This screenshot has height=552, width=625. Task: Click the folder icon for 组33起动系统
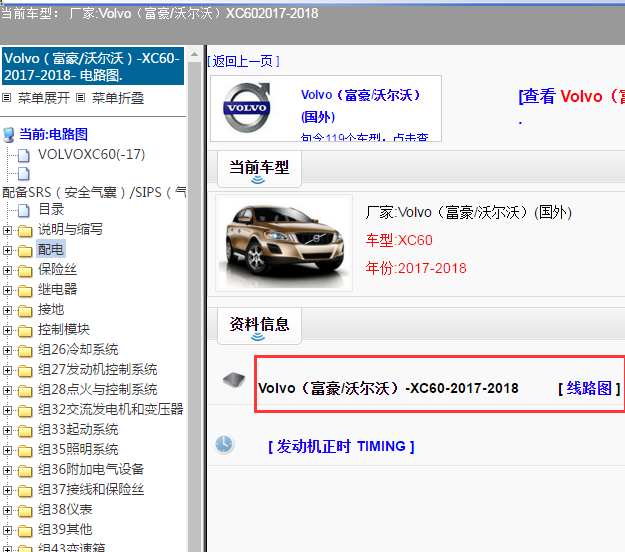click(25, 430)
